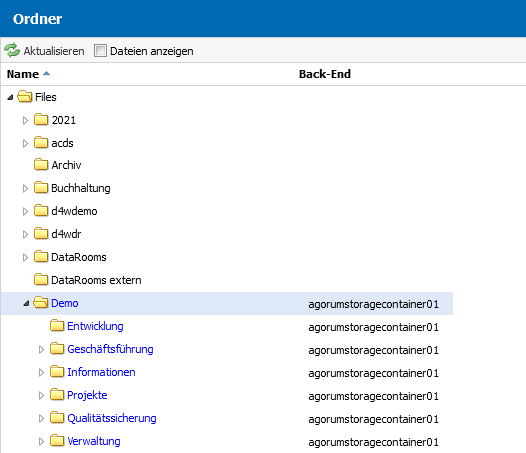Open the Verwaltung folder link
The width and height of the screenshot is (526, 453).
point(94,441)
